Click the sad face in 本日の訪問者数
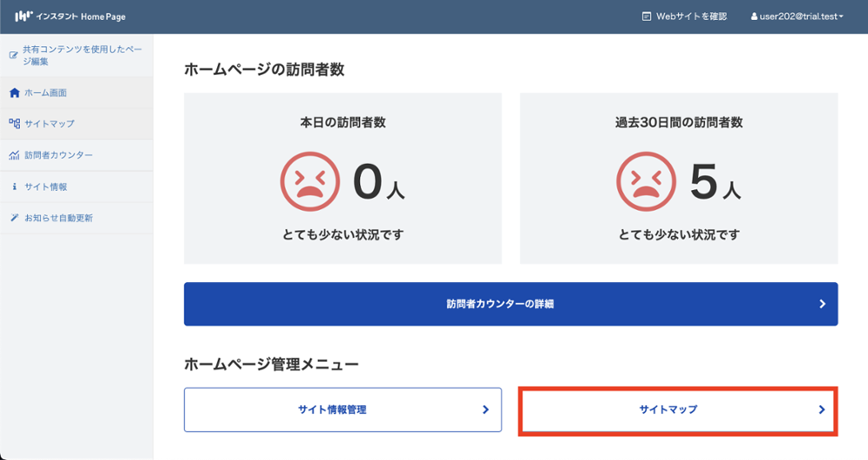 pos(308,182)
